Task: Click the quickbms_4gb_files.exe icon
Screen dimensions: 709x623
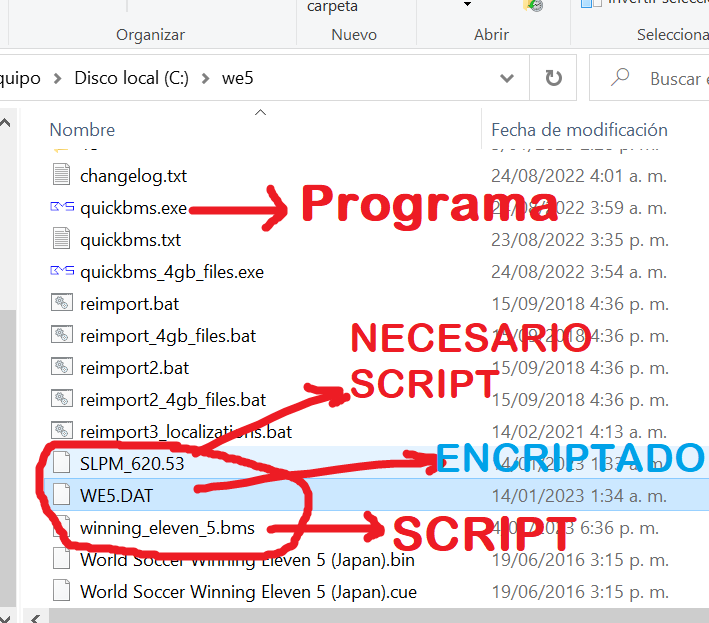Action: pyautogui.click(x=62, y=272)
